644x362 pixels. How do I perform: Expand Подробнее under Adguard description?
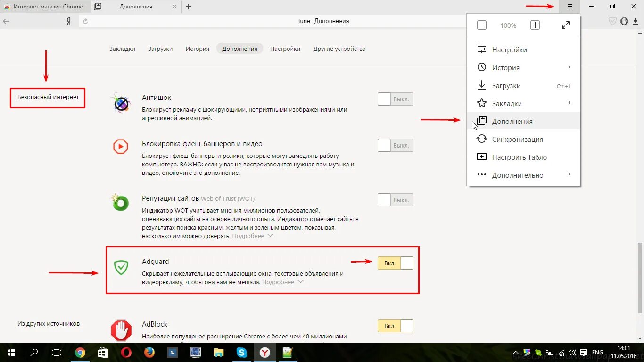tap(283, 282)
